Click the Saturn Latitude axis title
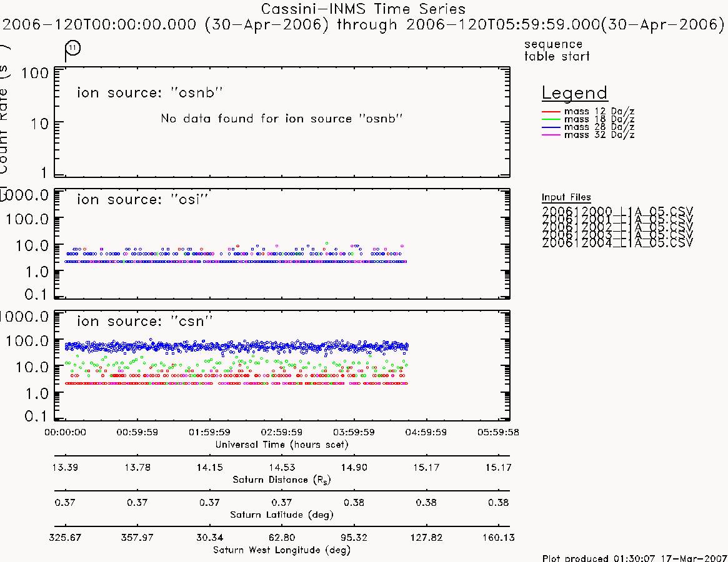This screenshot has height=562, width=728. click(281, 515)
